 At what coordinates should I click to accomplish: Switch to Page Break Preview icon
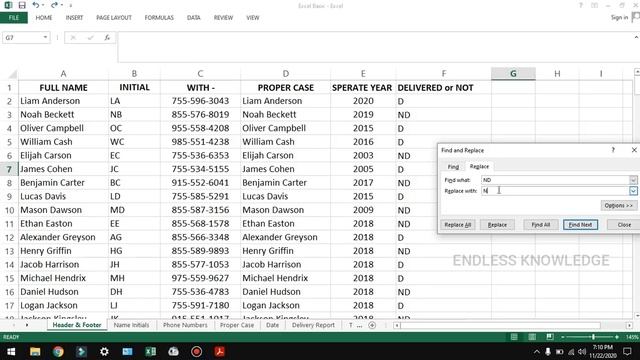coord(550,337)
